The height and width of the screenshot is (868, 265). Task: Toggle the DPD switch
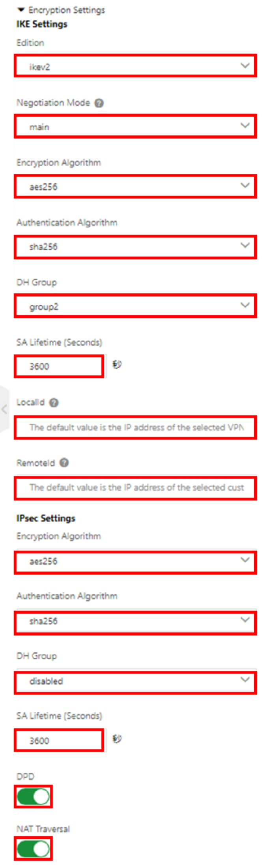(33, 797)
